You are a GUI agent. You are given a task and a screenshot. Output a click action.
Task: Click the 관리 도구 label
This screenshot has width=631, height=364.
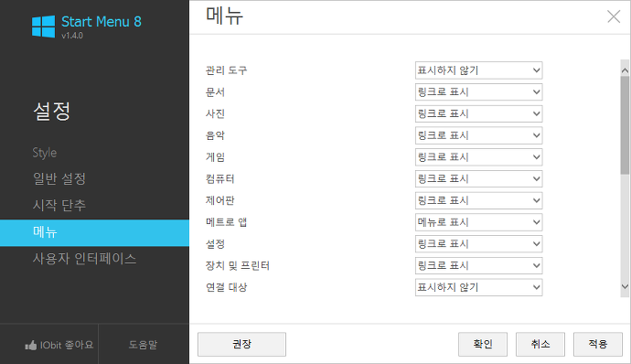(x=226, y=70)
